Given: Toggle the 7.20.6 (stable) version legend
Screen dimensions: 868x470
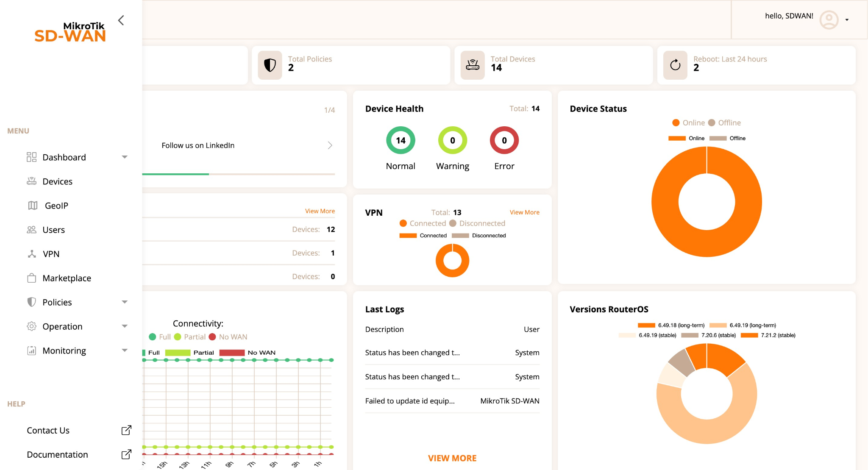Looking at the screenshot, I should (709, 335).
